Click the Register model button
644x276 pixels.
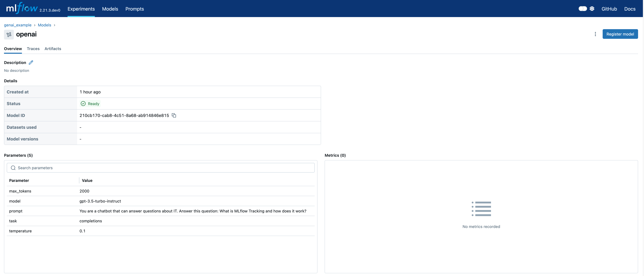coord(620,34)
